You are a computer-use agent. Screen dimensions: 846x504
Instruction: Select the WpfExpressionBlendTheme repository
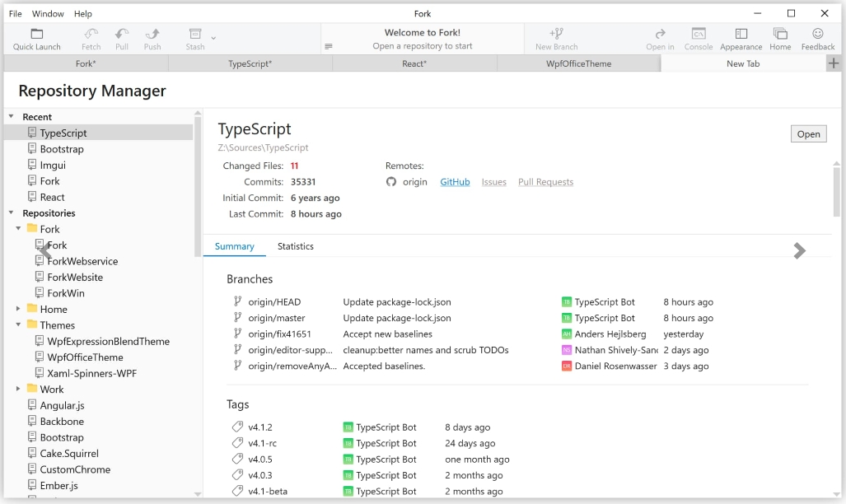[108, 341]
